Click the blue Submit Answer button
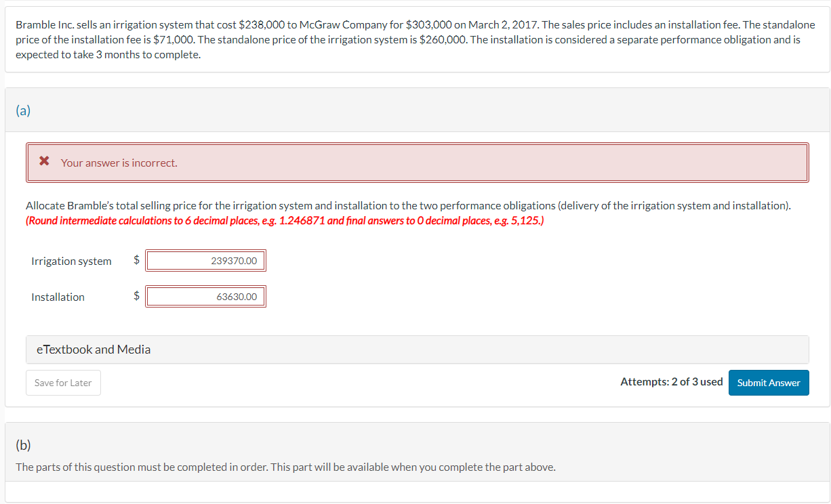831x504 pixels. (769, 383)
